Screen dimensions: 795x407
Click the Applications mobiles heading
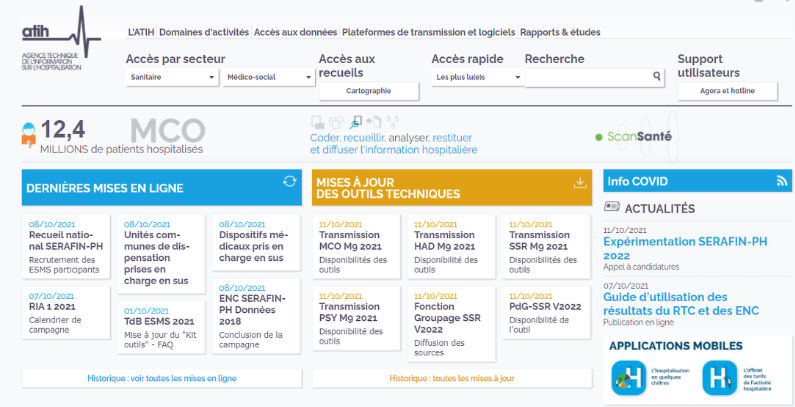(x=676, y=346)
